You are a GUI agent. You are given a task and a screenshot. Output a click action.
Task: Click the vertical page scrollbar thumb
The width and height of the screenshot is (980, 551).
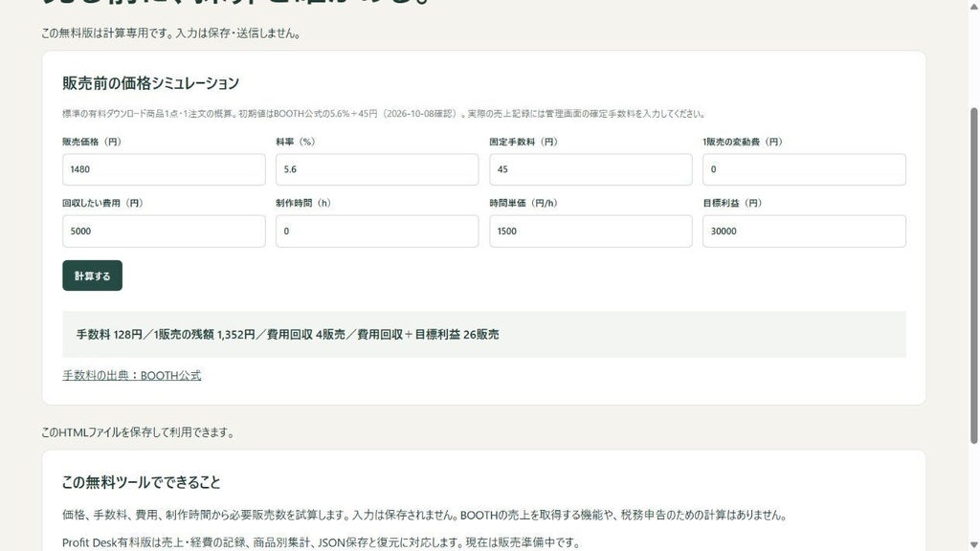pos(973,275)
